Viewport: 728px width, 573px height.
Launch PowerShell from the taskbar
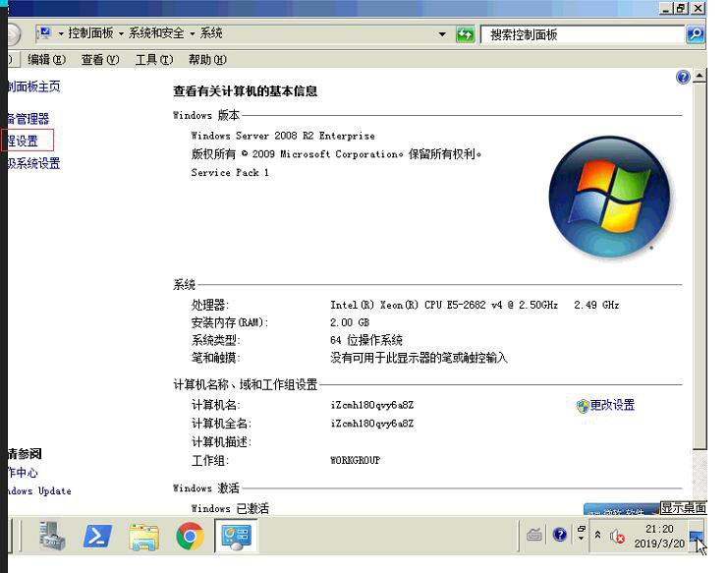click(97, 536)
